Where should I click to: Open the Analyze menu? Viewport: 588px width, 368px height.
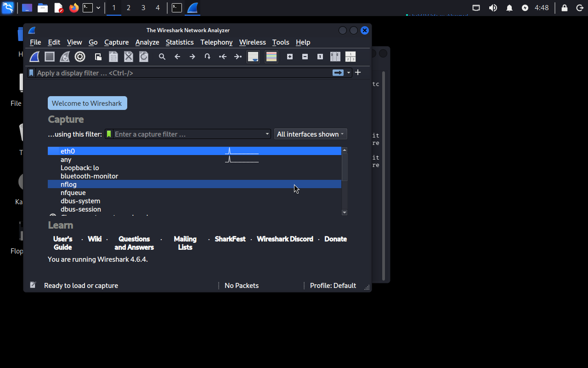(x=147, y=42)
